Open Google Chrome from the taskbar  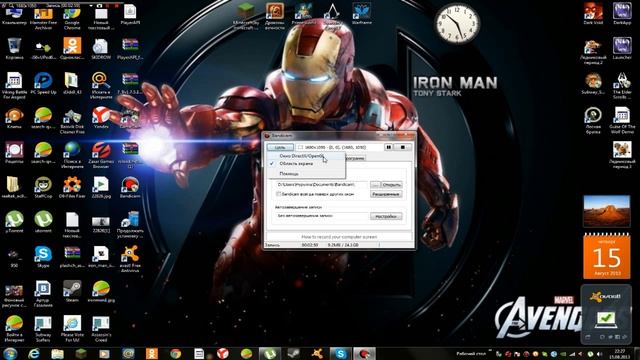pyautogui.click(x=176, y=353)
